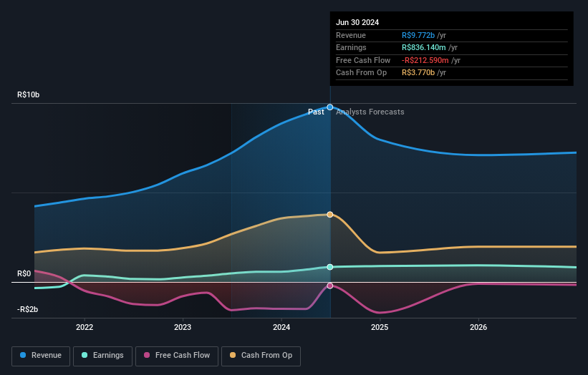The height and width of the screenshot is (375, 588).
Task: Click the R$836.140m earnings value
Action: coord(424,47)
